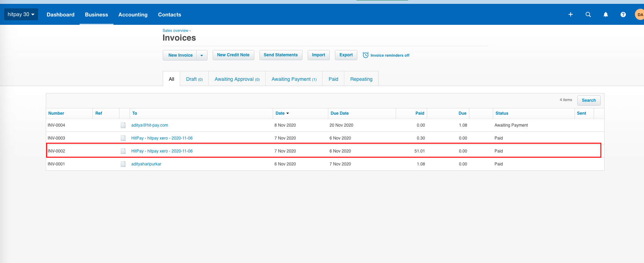
Task: Click document icon for INV-0003 row
Action: point(123,138)
